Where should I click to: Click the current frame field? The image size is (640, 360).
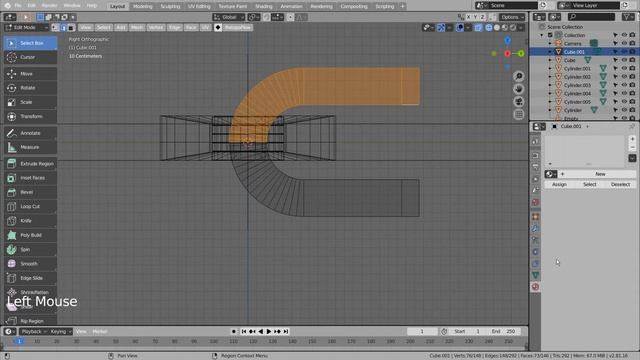pyautogui.click(x=422, y=331)
